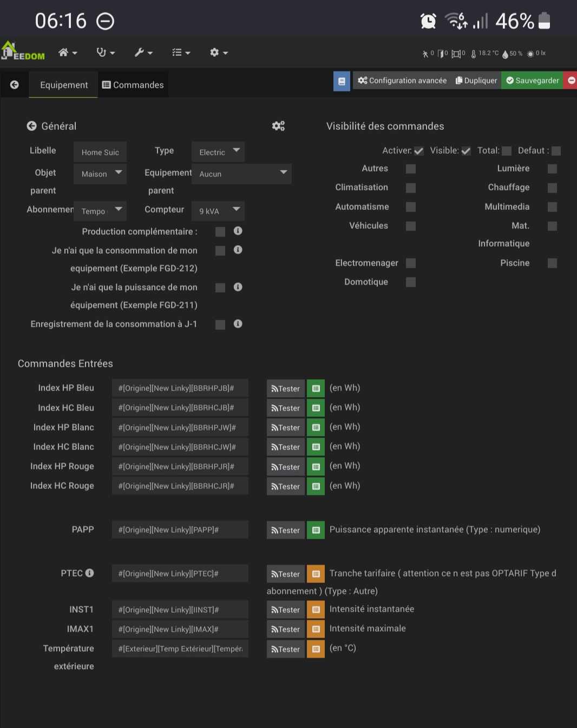Click the Libelle input field
The height and width of the screenshot is (728, 577).
pos(100,152)
